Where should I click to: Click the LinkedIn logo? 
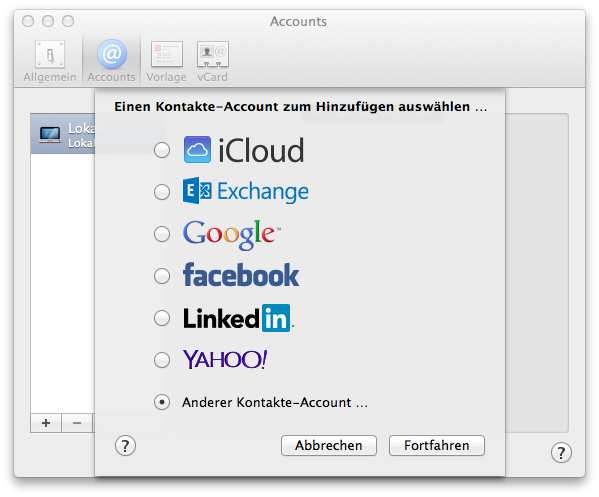pos(238,318)
